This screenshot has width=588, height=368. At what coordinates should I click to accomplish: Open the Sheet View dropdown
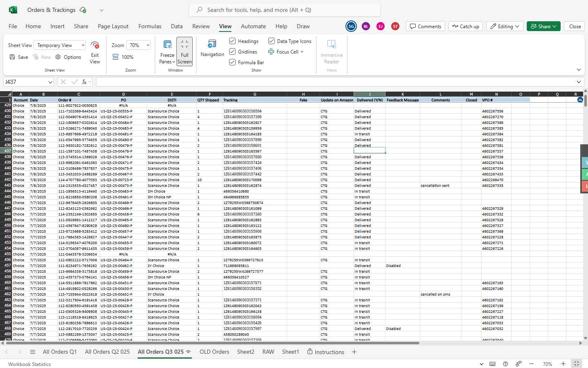(x=60, y=45)
